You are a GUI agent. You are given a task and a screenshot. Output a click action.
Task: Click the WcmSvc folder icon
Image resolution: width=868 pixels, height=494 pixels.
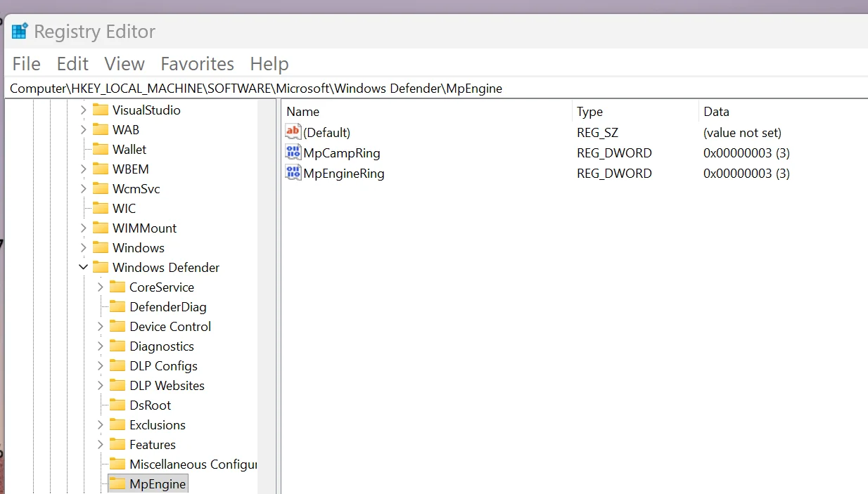point(101,188)
